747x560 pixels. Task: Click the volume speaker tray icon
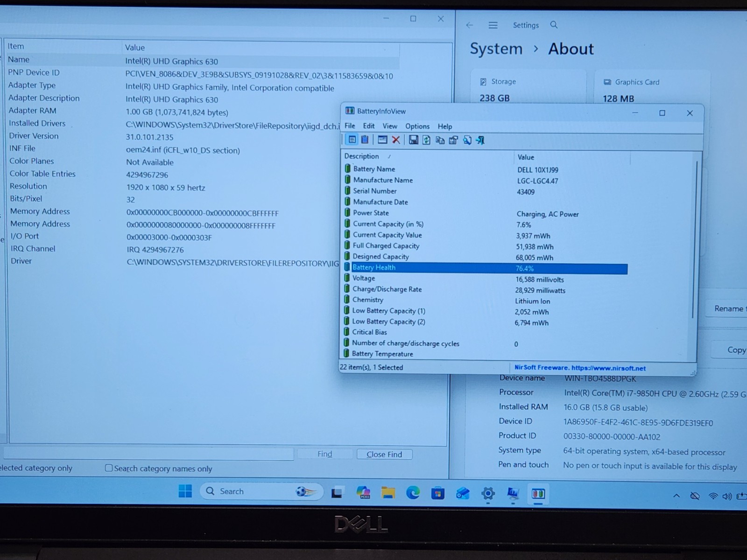click(x=727, y=496)
